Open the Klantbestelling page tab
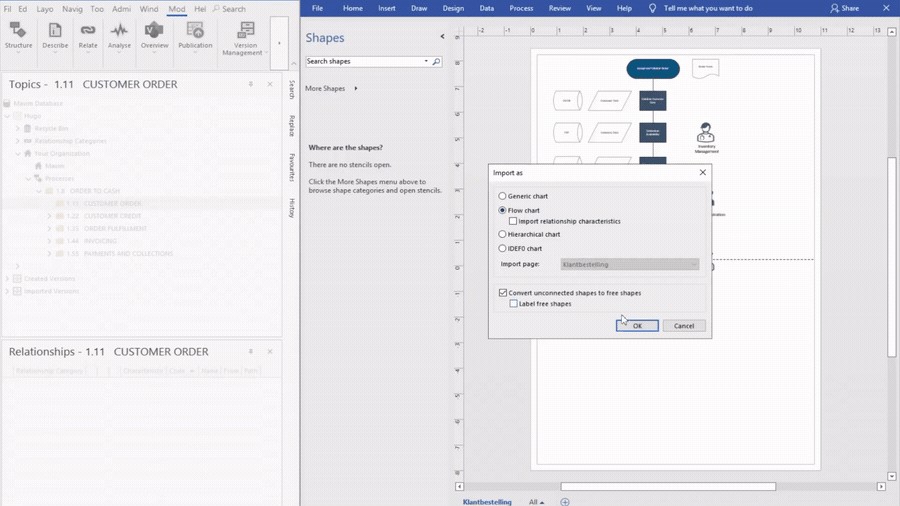900x506 pixels. tap(487, 502)
